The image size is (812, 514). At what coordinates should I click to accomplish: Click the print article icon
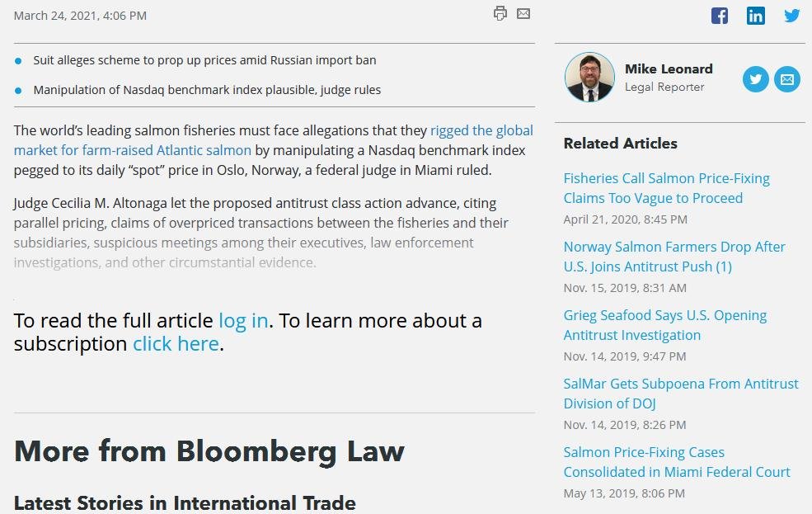pyautogui.click(x=500, y=13)
